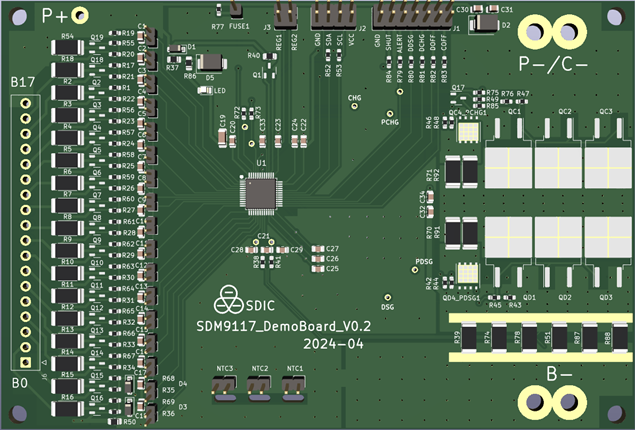
Task: Select the SCL pin label
Action: tap(340, 40)
